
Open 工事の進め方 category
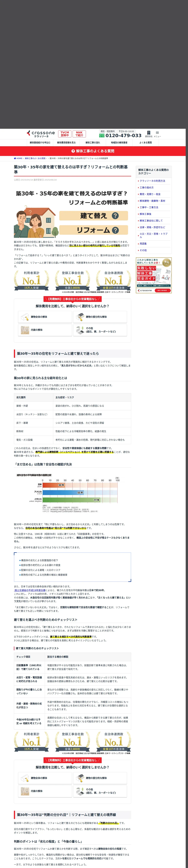146,187
